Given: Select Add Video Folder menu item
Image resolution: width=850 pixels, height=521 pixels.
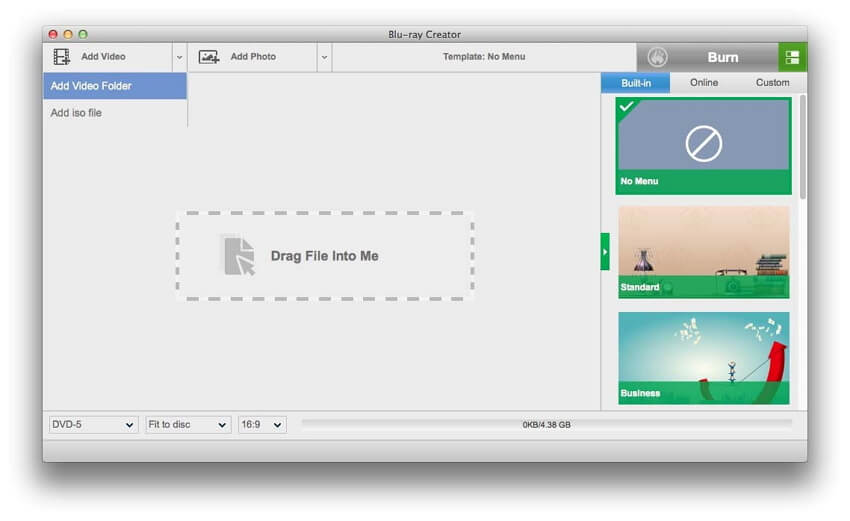Looking at the screenshot, I should [115, 86].
